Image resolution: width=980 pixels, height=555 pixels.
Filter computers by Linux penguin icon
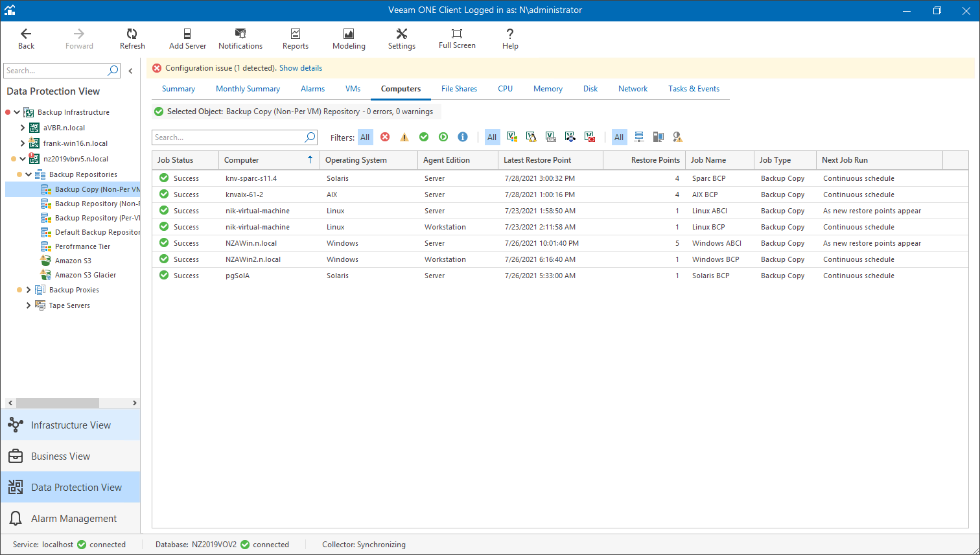531,137
